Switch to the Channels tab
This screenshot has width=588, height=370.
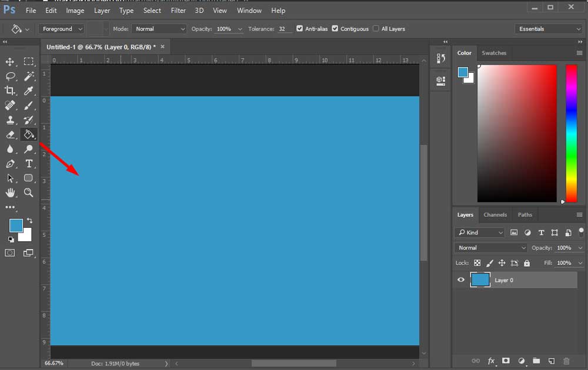click(x=495, y=214)
